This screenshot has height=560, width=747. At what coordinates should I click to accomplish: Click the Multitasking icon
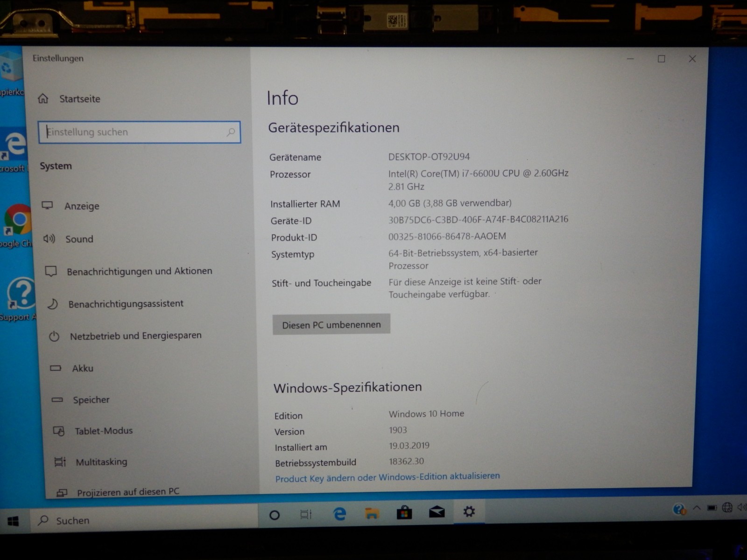60,462
